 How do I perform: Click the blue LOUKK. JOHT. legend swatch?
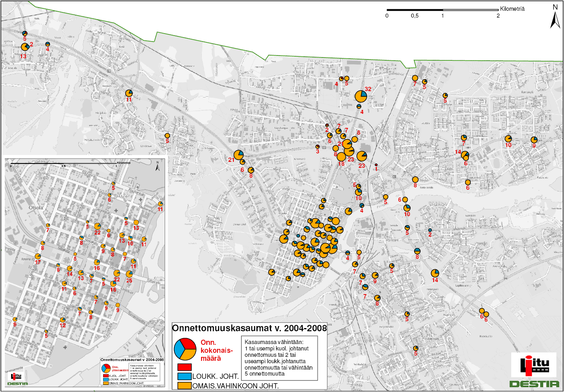[184, 376]
